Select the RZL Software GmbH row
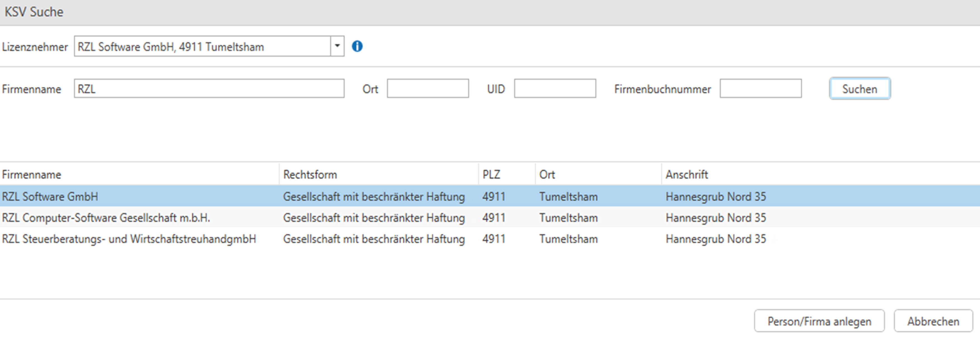 [x=50, y=196]
